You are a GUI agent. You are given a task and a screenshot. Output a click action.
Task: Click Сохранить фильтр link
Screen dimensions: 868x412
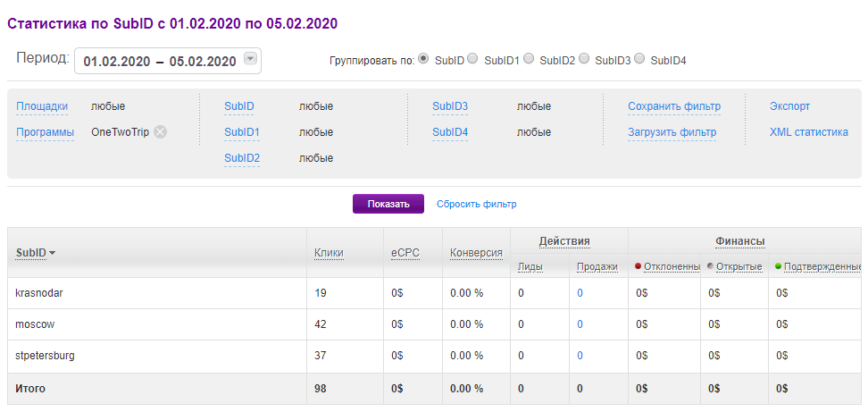tap(673, 106)
